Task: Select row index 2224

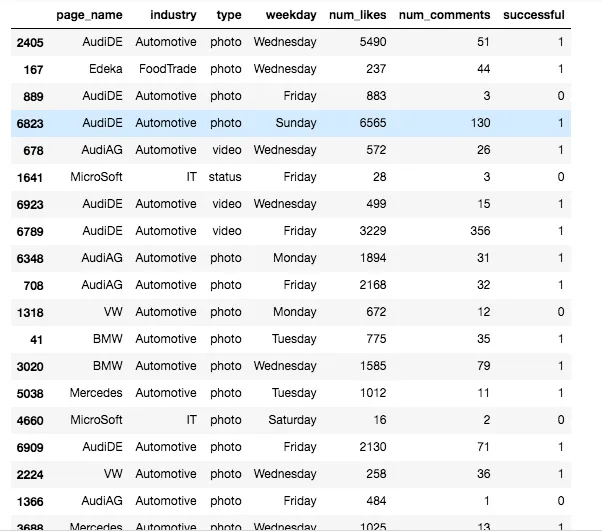Action: pyautogui.click(x=30, y=475)
